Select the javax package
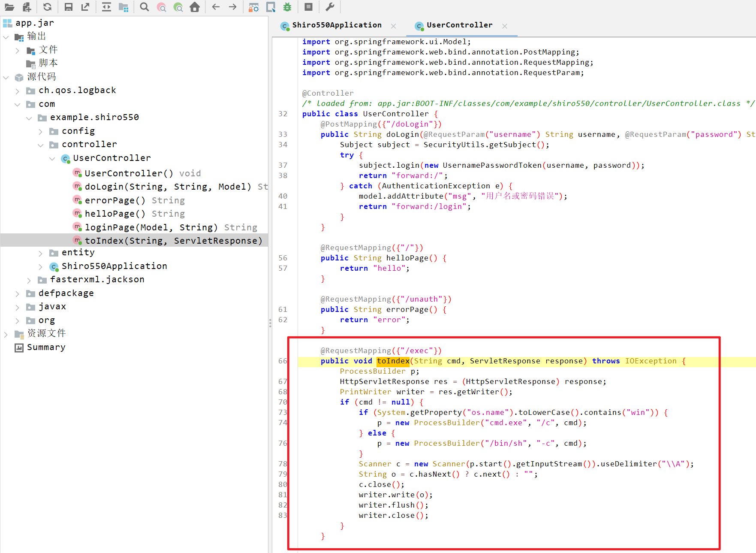This screenshot has height=553, width=756. click(x=52, y=307)
